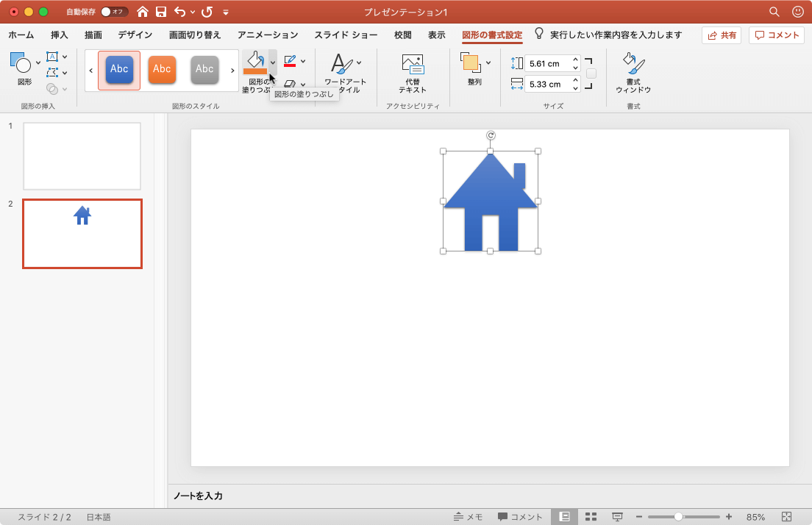This screenshot has height=525, width=812.
Task: Decrease shape width with down stepper
Action: (575, 88)
